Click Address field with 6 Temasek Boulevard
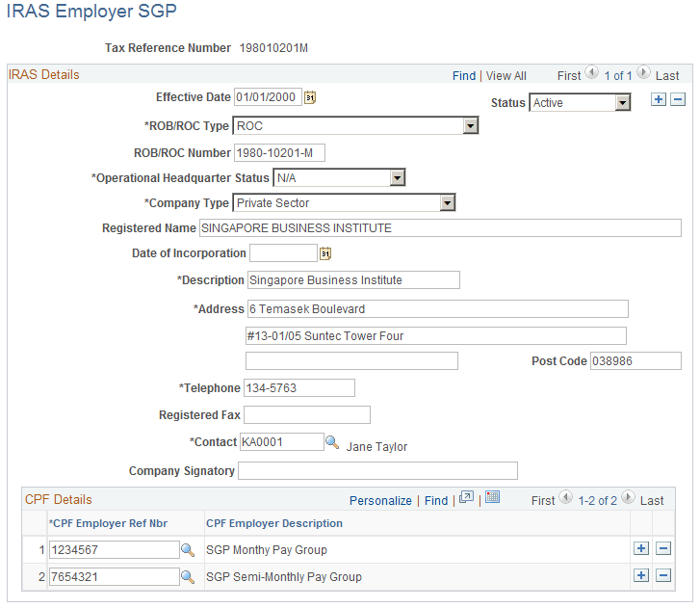Image resolution: width=700 pixels, height=608 pixels. [x=438, y=309]
